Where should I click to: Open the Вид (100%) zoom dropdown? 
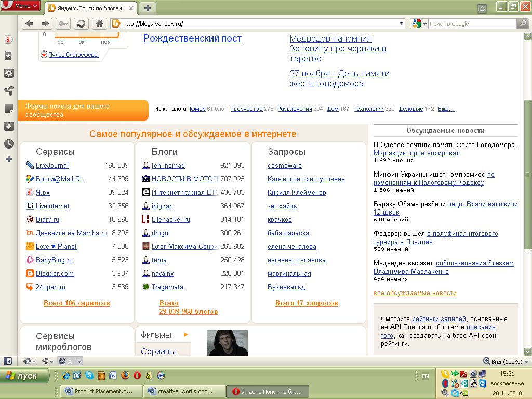506,362
